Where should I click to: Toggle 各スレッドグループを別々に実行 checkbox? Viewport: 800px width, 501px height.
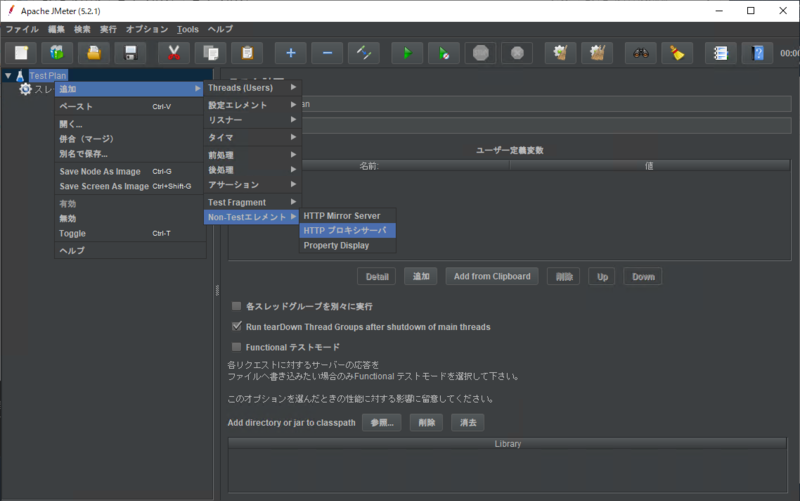tap(236, 306)
